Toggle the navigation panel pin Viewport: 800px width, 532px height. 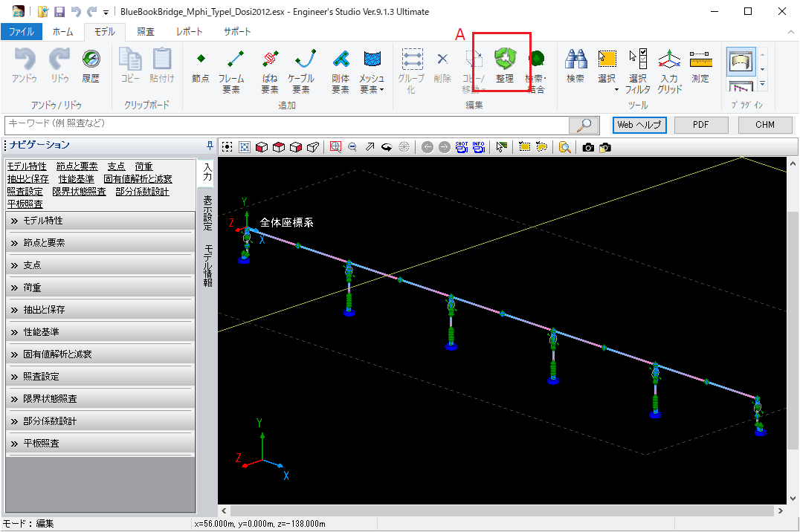click(x=209, y=145)
